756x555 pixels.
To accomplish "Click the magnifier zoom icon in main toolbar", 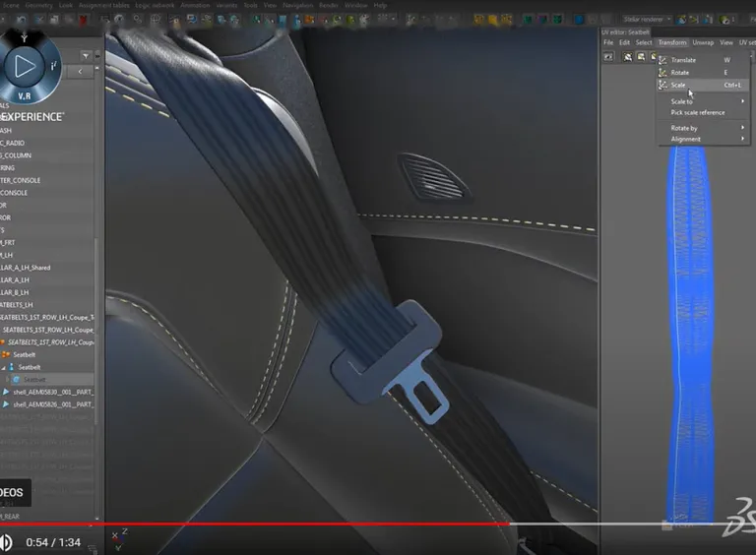I will coord(138,20).
